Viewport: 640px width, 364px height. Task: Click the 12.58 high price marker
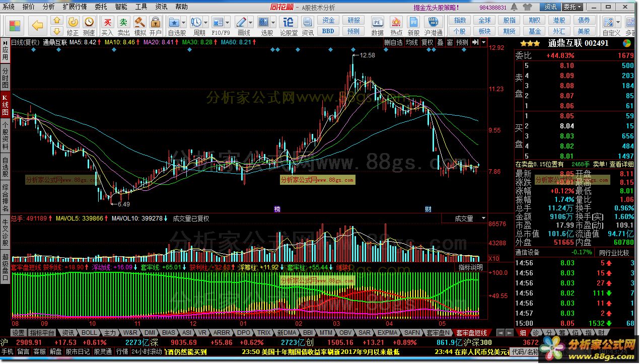pyautogui.click(x=367, y=55)
